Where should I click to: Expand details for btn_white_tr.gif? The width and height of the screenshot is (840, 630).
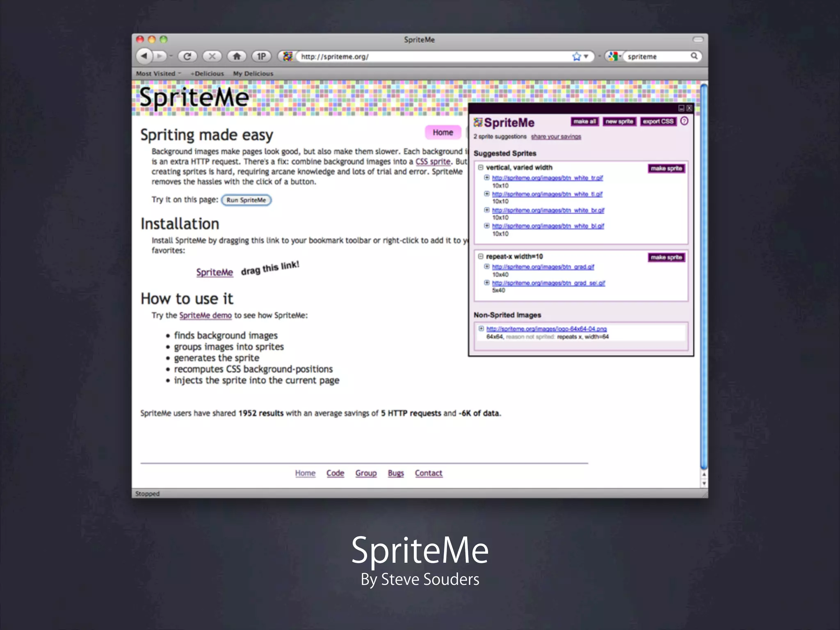[x=486, y=178]
